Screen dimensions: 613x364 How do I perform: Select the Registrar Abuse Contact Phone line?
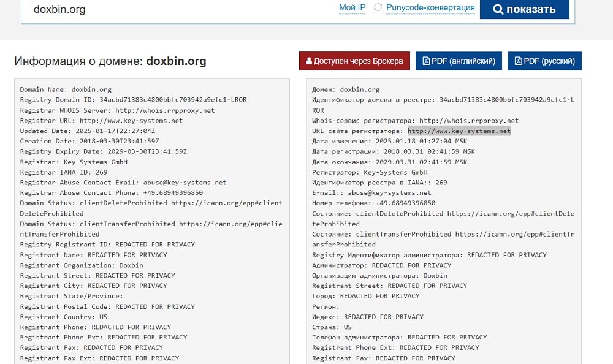(112, 193)
